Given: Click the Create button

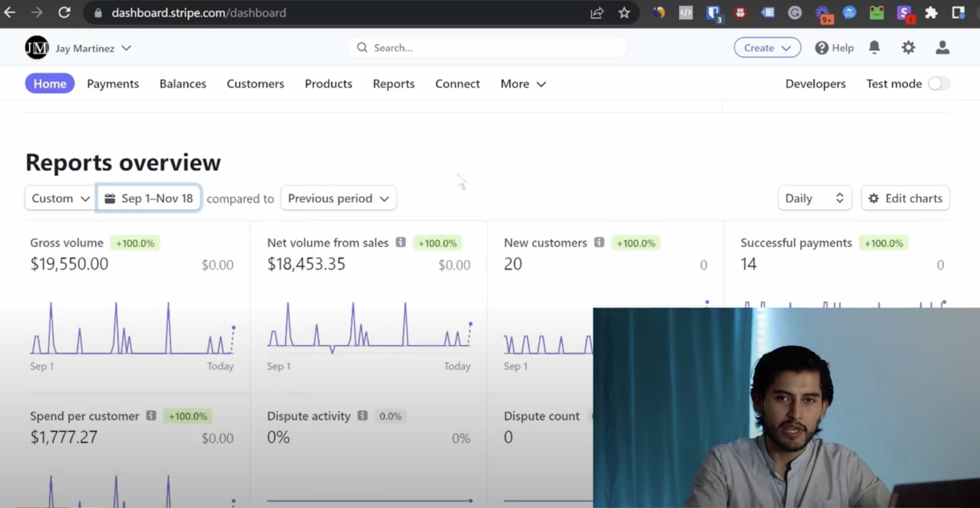Looking at the screenshot, I should click(767, 48).
